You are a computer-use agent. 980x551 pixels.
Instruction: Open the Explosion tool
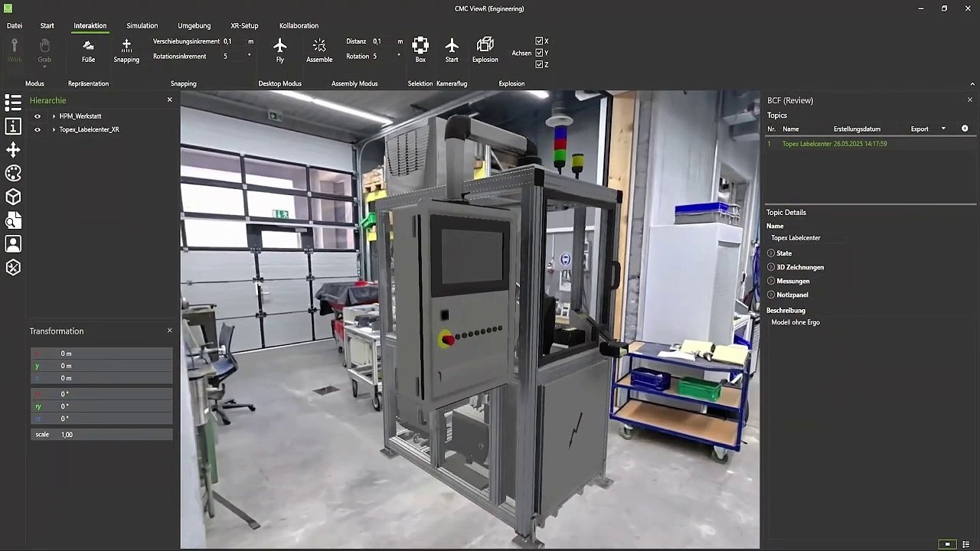(485, 45)
